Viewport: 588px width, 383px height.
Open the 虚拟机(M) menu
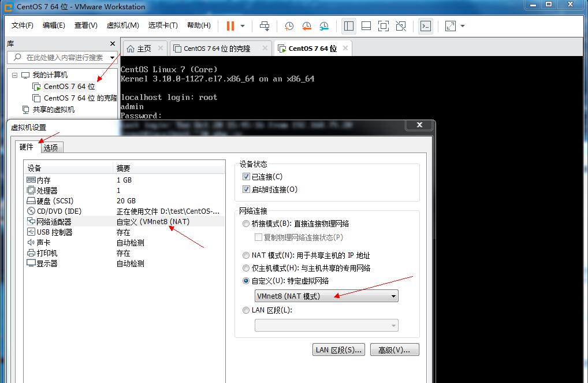[122, 25]
